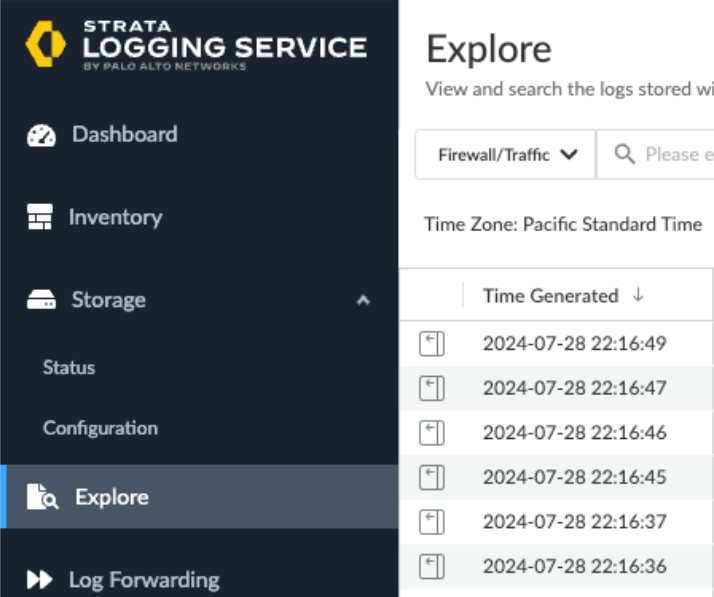Open the Configuration page under Storage
Image resolution: width=714 pixels, height=597 pixels.
100,428
